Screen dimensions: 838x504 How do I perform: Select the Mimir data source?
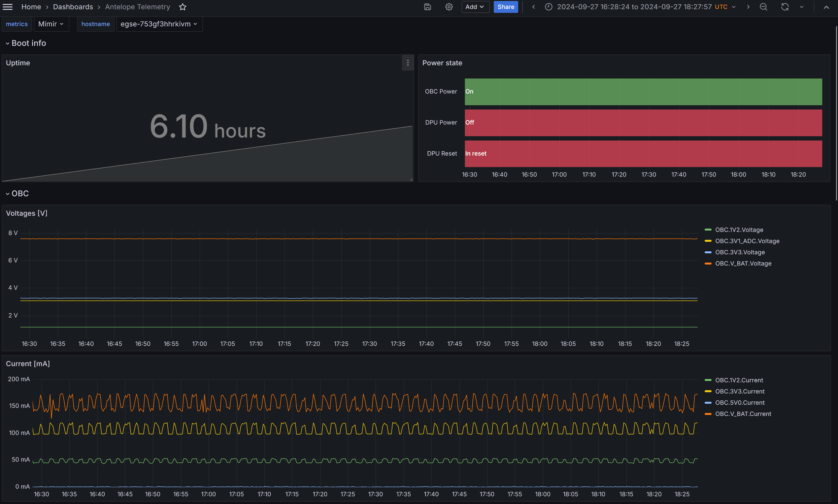pos(50,24)
